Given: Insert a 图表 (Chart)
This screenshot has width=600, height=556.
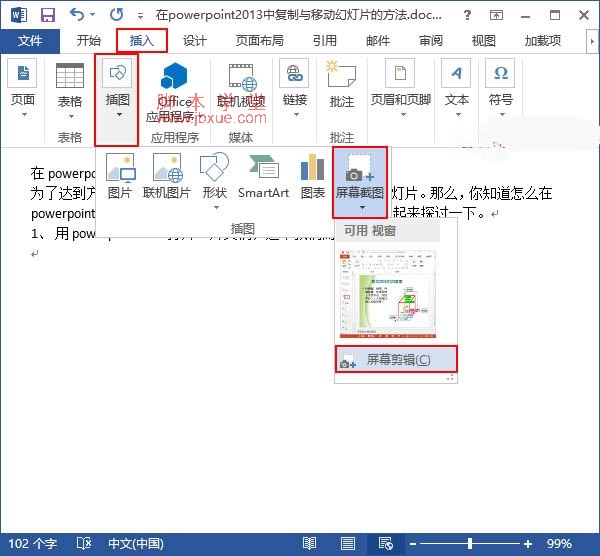Looking at the screenshot, I should (x=313, y=177).
